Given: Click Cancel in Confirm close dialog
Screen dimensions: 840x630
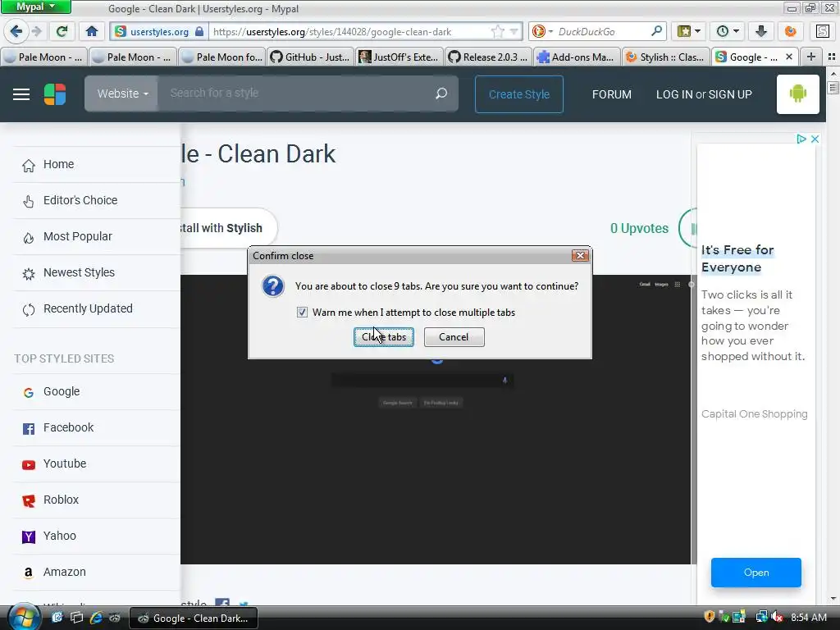Looking at the screenshot, I should (x=454, y=337).
